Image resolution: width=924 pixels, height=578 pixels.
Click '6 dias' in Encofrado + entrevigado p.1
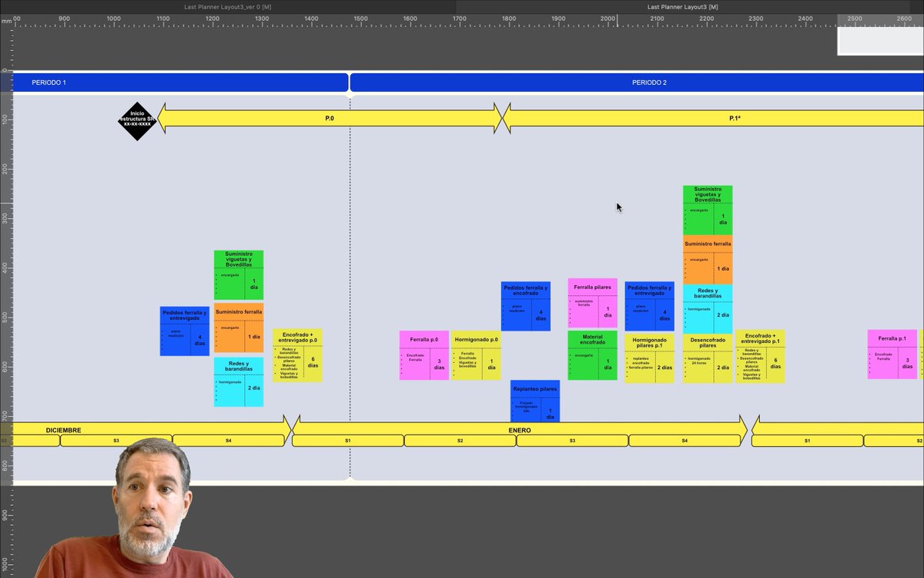(x=775, y=363)
